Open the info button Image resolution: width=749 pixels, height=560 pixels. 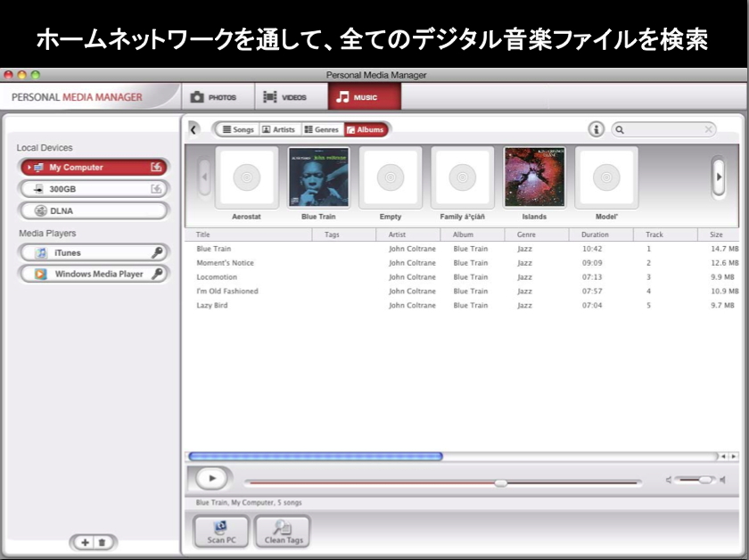pos(597,129)
